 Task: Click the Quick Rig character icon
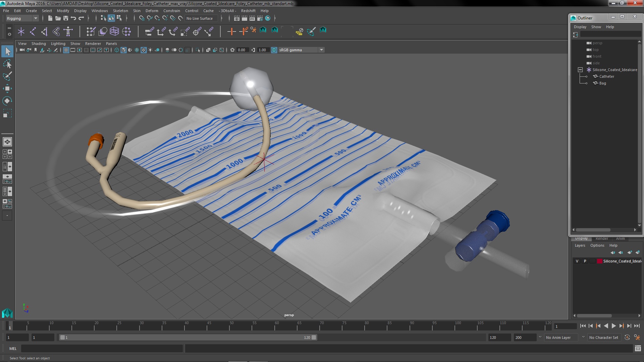68,32
